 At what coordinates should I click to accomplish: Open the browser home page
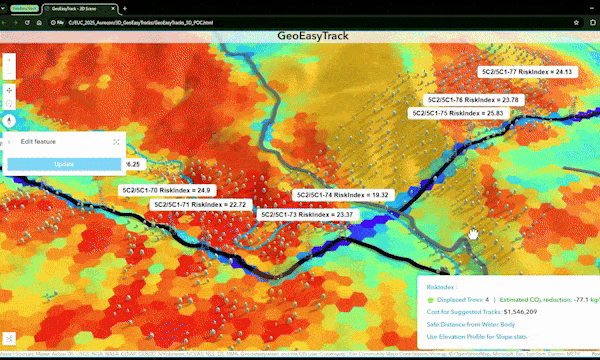point(39,23)
